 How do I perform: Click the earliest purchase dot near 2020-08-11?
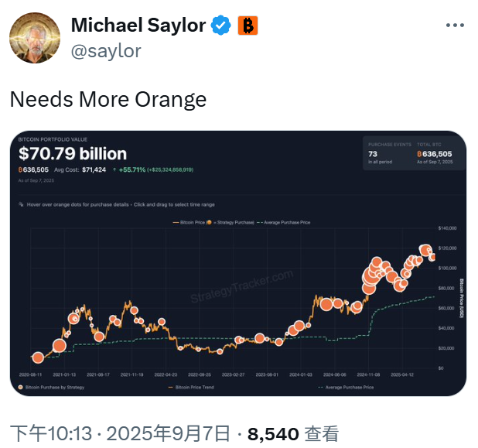click(38, 357)
